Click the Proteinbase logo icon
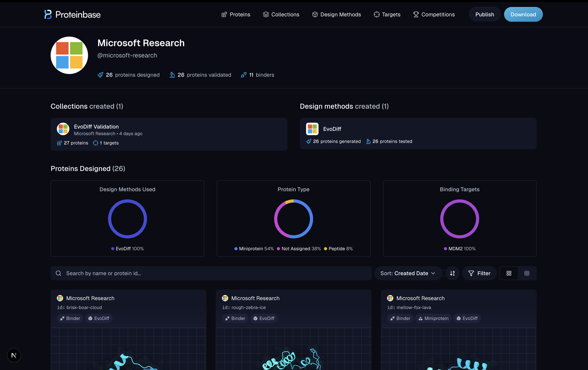 tap(48, 14)
